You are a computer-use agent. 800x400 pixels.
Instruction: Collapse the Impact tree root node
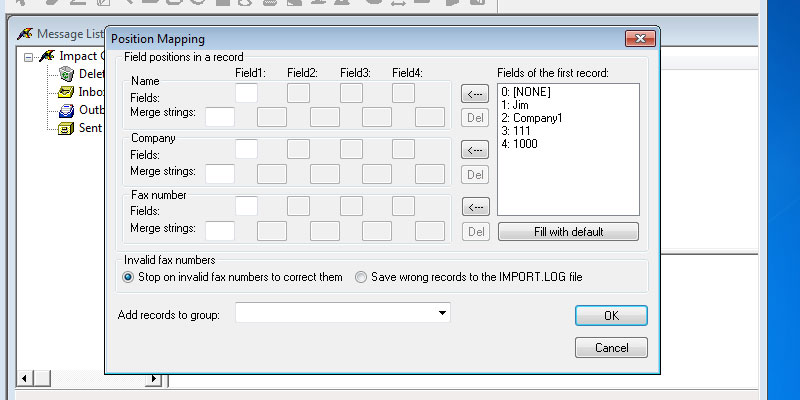pos(29,56)
